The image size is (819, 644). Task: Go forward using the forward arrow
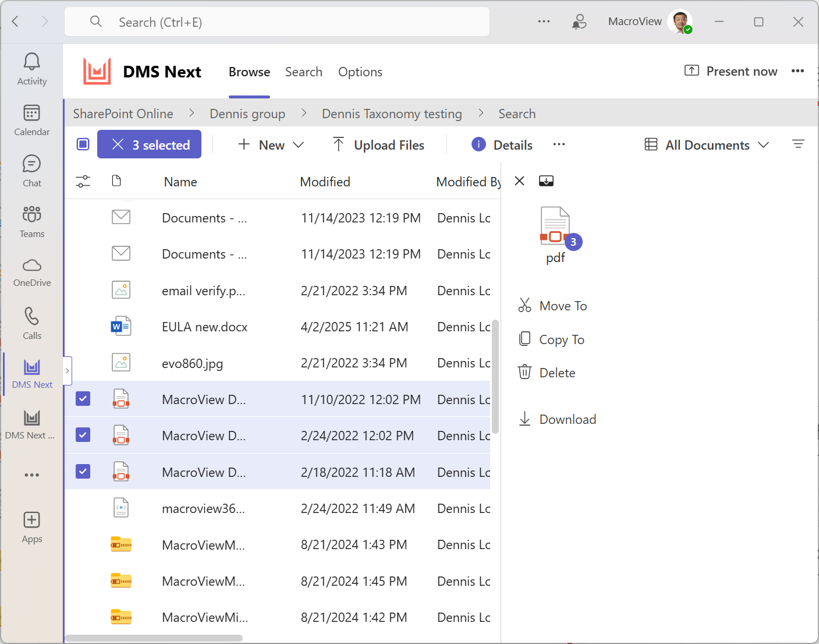[x=45, y=22]
